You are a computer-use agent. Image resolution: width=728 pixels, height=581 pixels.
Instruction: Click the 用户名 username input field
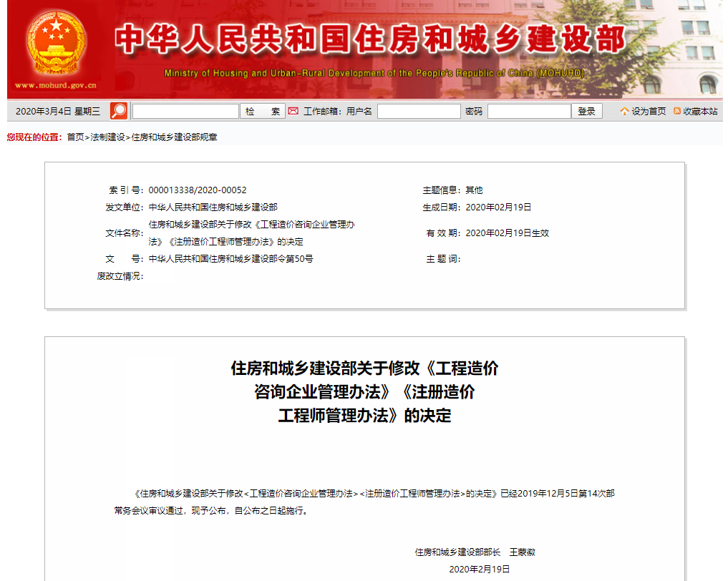pos(419,111)
